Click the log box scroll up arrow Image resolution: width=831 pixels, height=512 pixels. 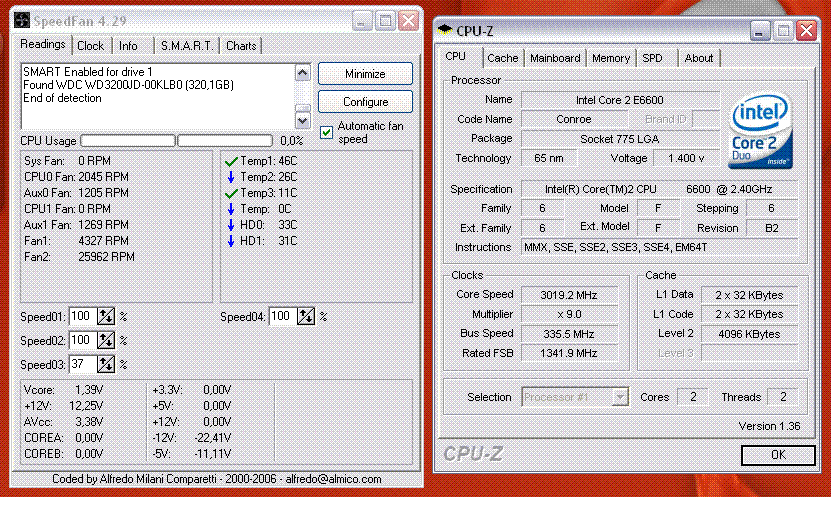click(303, 73)
